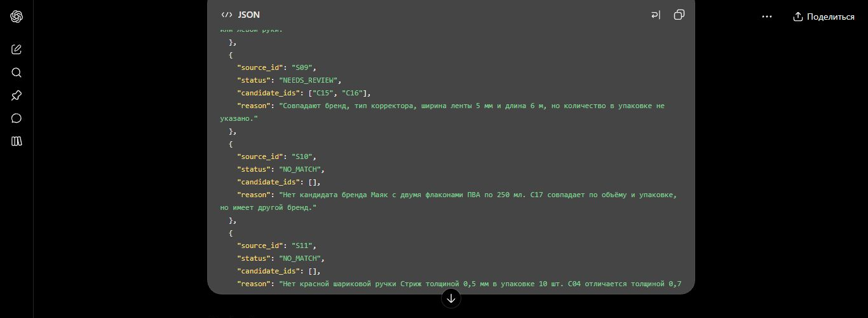Copy the JSON code block contents
Screen dimensions: 868x318
pyautogui.click(x=679, y=15)
